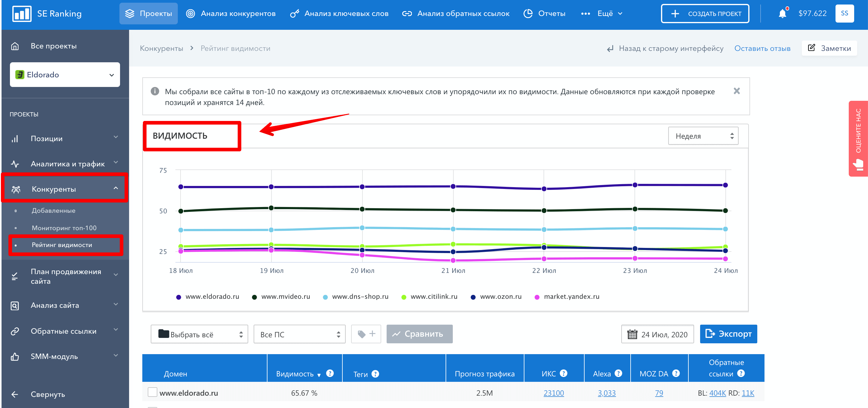
Task: Open the notifications bell icon
Action: (783, 14)
